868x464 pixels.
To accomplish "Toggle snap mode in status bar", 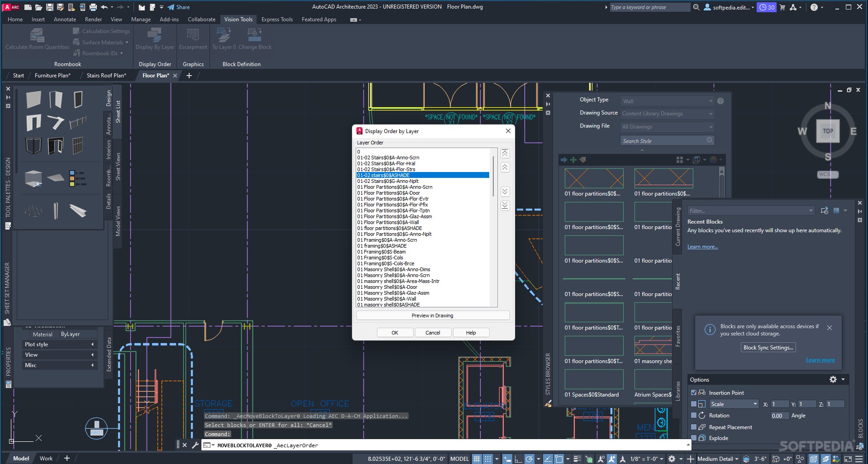I will (x=488, y=459).
